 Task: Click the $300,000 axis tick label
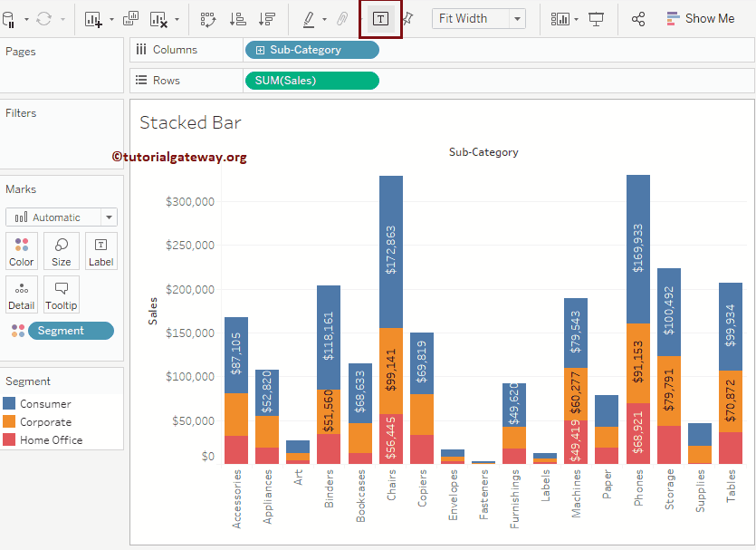click(x=190, y=202)
